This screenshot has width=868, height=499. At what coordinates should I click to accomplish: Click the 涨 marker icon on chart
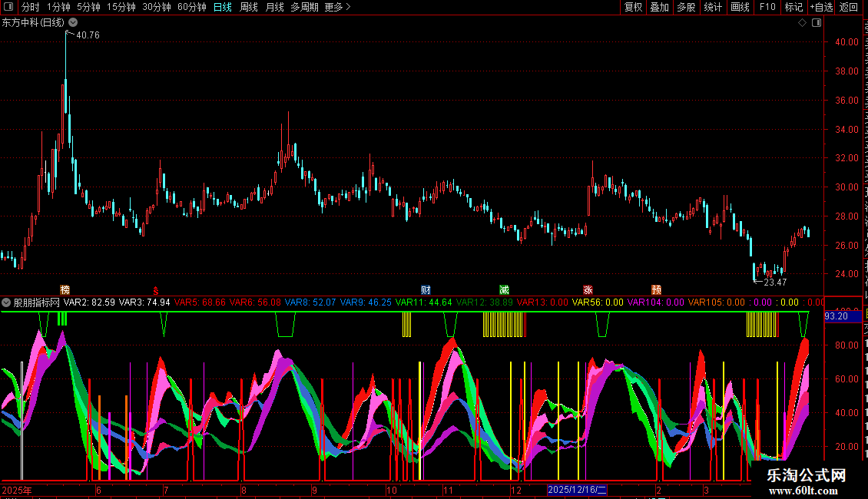[588, 290]
